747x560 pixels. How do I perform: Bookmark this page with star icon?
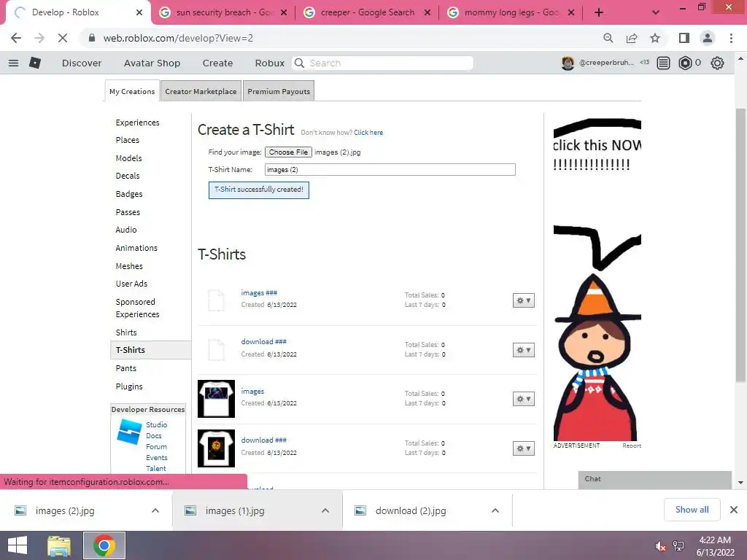pos(655,38)
